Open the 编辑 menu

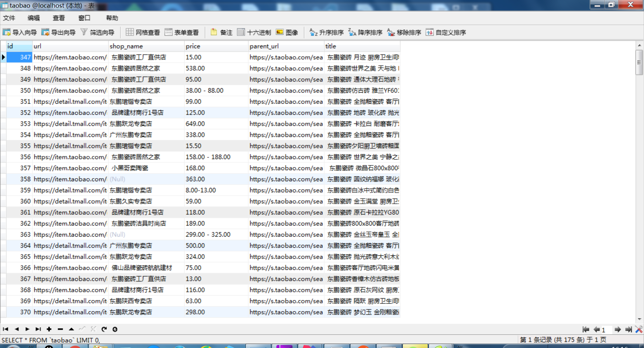[34, 18]
